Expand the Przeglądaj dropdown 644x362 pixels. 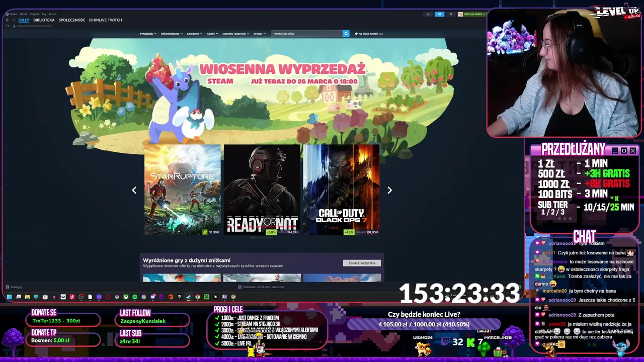tap(147, 34)
